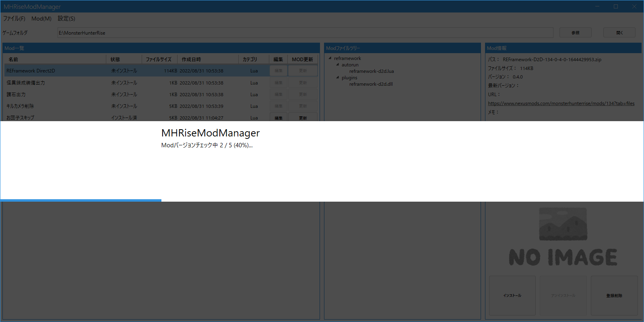The width and height of the screenshot is (644, 322).
Task: Maximize the MHRiseModManager window
Action: pyautogui.click(x=616, y=6)
